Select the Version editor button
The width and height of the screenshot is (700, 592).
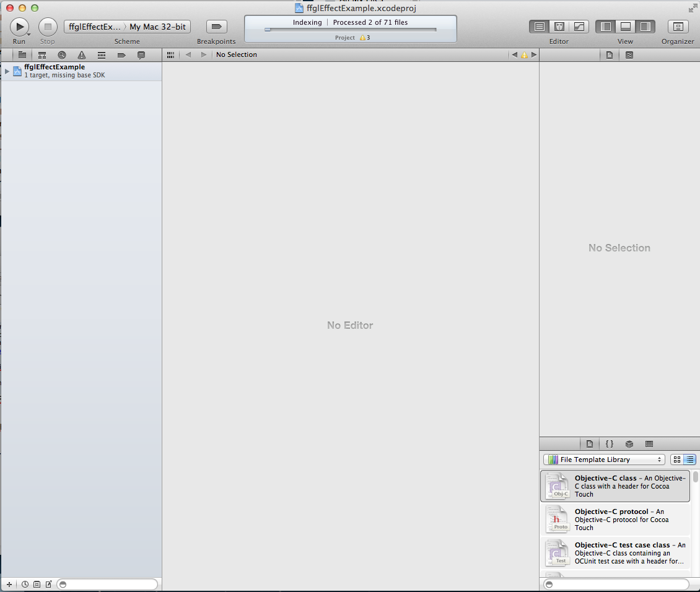click(579, 27)
